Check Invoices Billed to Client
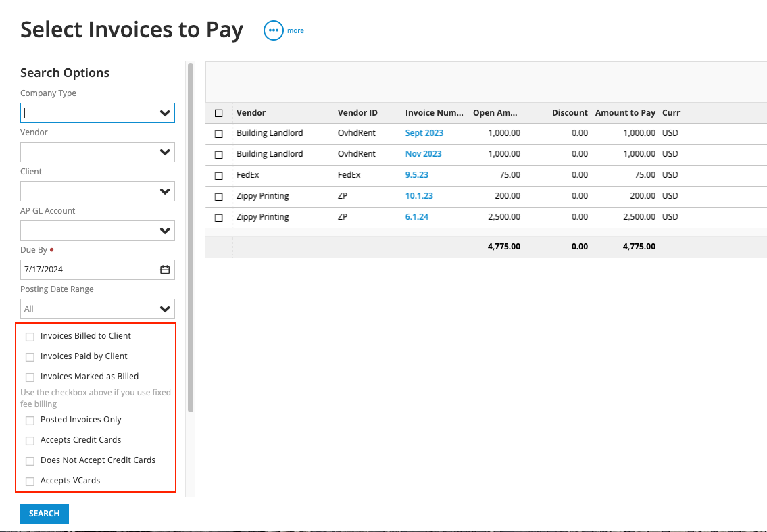Screen dimensions: 767x532 point(30,337)
